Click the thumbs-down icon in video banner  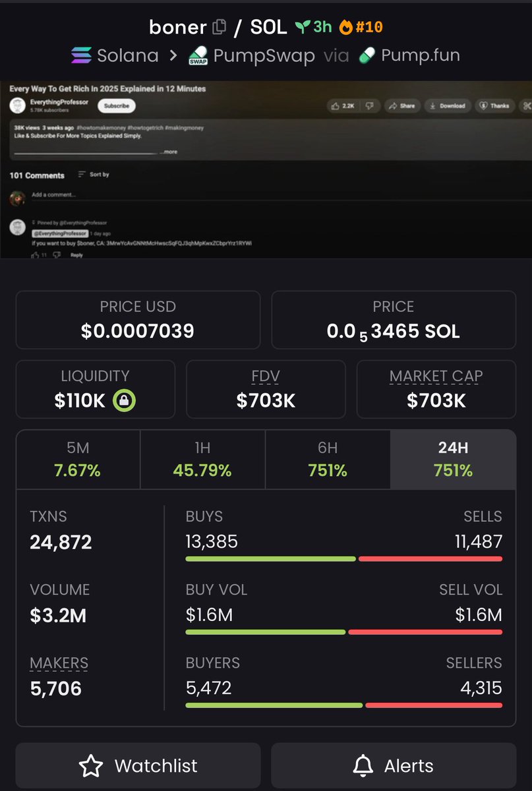(370, 105)
